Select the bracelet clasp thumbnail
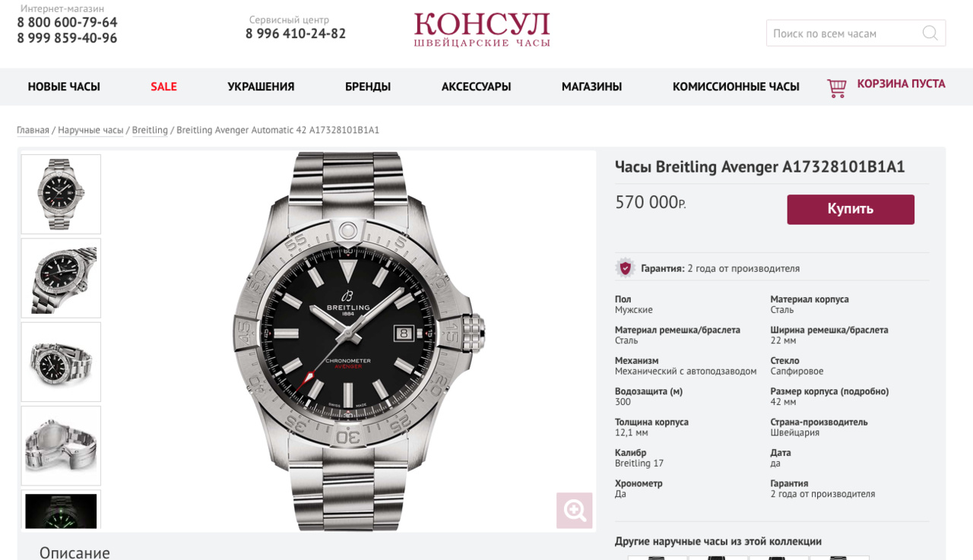This screenshot has height=560, width=973. [x=61, y=445]
